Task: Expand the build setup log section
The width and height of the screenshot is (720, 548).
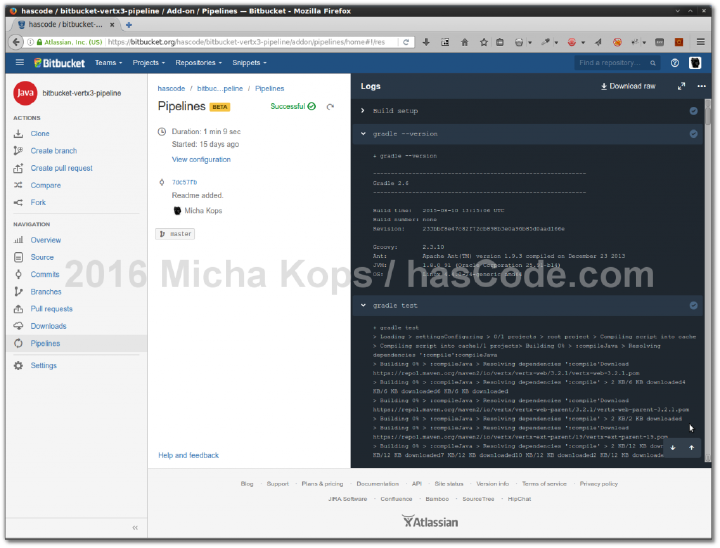Action: point(363,111)
